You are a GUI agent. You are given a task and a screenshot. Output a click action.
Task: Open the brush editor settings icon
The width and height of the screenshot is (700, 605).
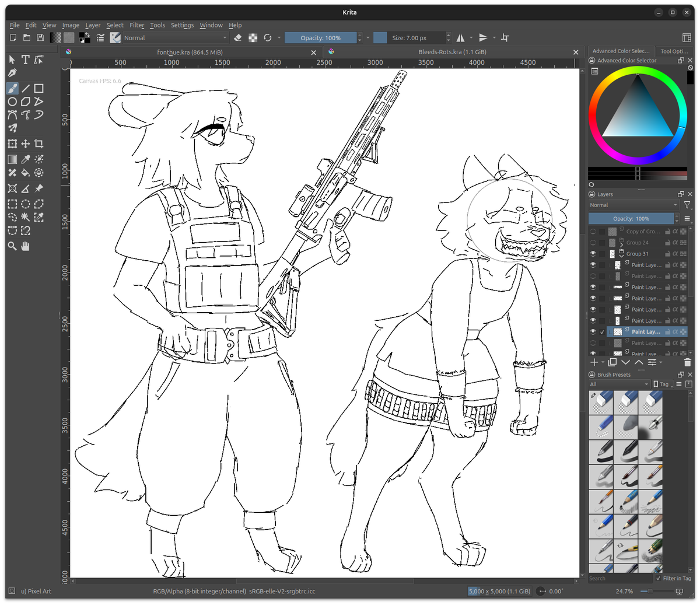click(x=100, y=37)
